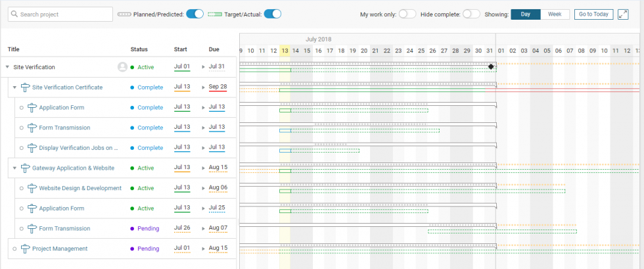
Task: Click the Status column header
Action: tap(139, 49)
